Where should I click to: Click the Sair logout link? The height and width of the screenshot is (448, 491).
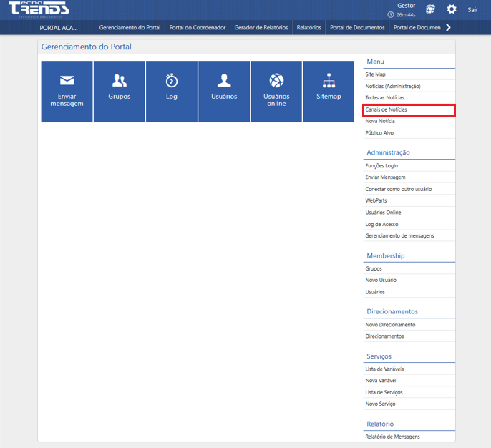pos(473,10)
